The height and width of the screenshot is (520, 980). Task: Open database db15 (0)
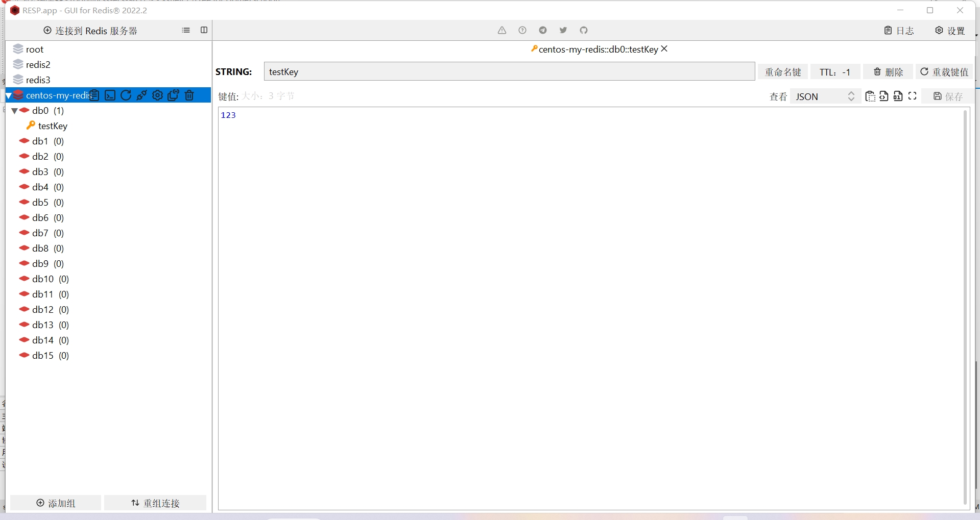[x=51, y=356]
